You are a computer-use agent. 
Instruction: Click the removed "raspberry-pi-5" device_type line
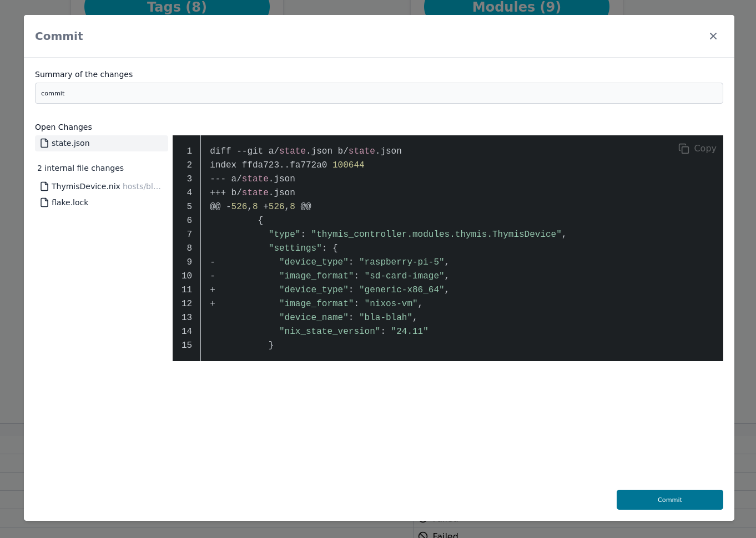point(330,262)
